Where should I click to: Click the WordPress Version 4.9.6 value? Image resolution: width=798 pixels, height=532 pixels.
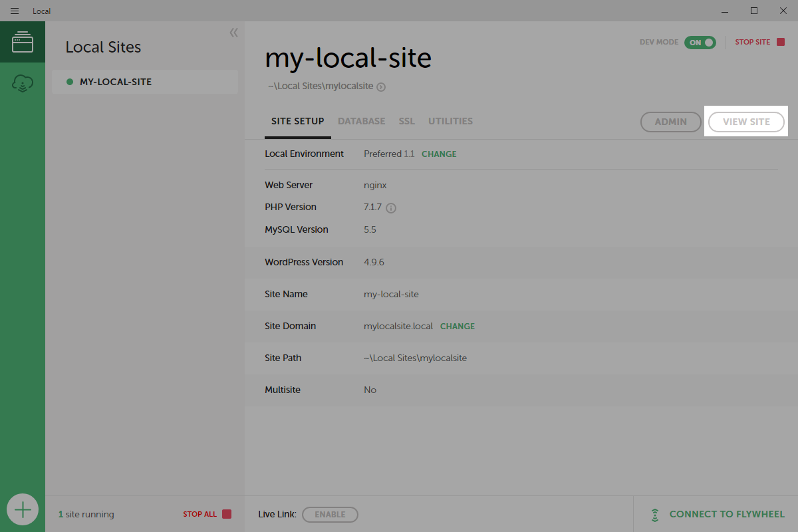pyautogui.click(x=374, y=262)
